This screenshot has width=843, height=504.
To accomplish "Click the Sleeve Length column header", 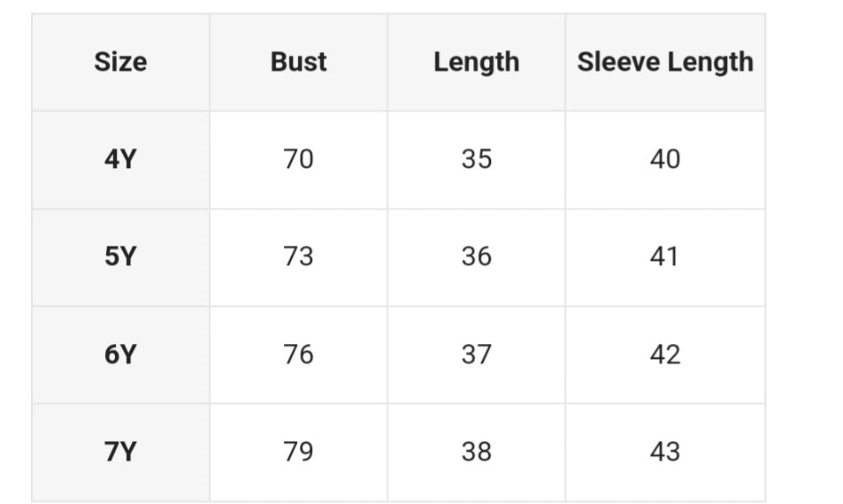I will (665, 62).
